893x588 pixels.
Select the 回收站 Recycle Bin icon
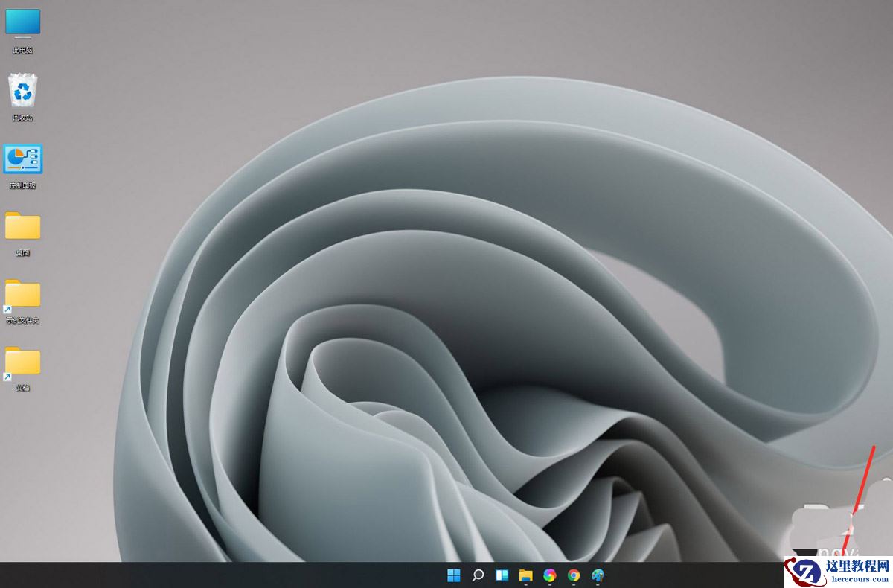(22, 89)
